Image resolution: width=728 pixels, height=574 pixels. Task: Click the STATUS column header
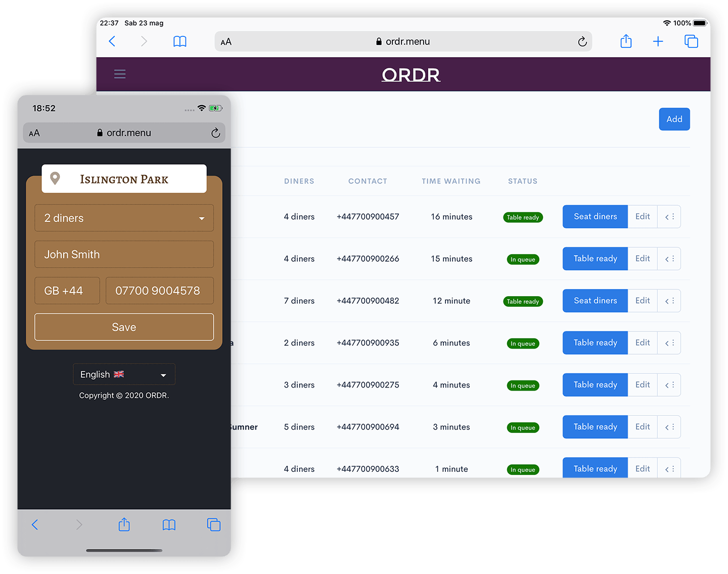[523, 181]
